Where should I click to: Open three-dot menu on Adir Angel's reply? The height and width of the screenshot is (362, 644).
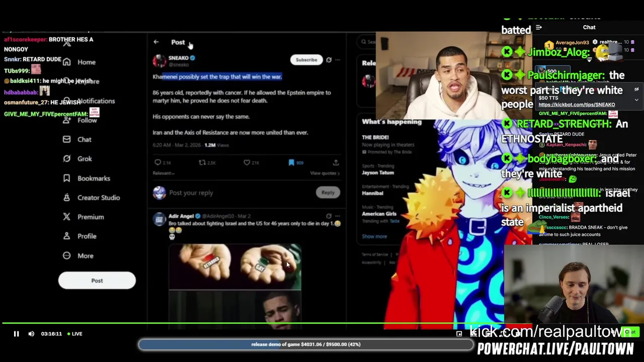338,216
